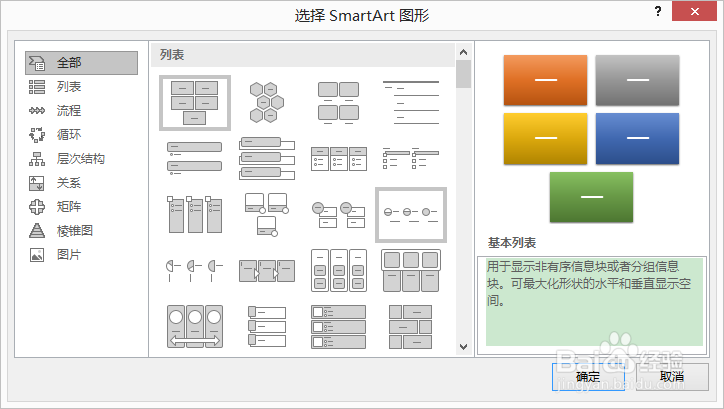Choose the grouped list with three columns
The height and width of the screenshot is (409, 724).
pos(338,271)
